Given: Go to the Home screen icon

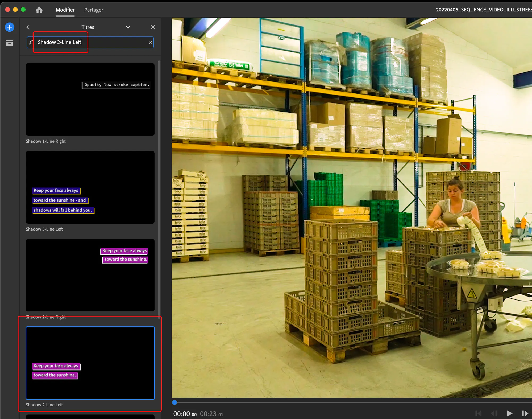Looking at the screenshot, I should pyautogui.click(x=39, y=10).
